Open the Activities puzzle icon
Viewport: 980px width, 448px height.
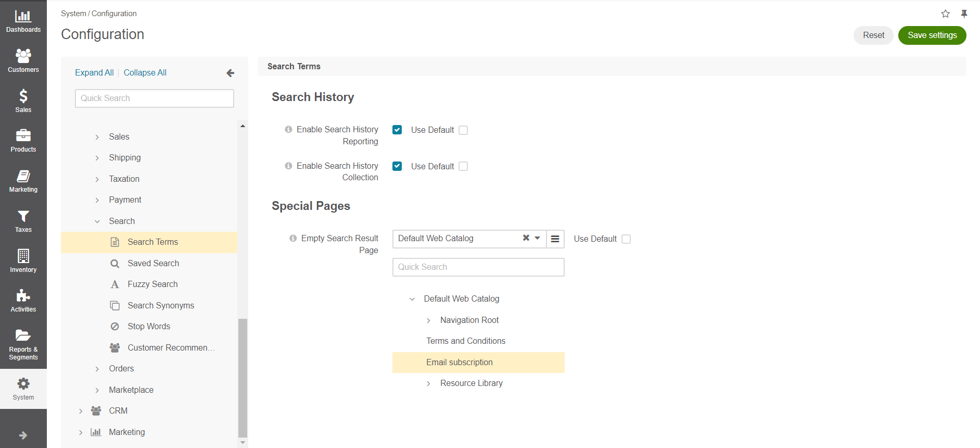point(23,296)
